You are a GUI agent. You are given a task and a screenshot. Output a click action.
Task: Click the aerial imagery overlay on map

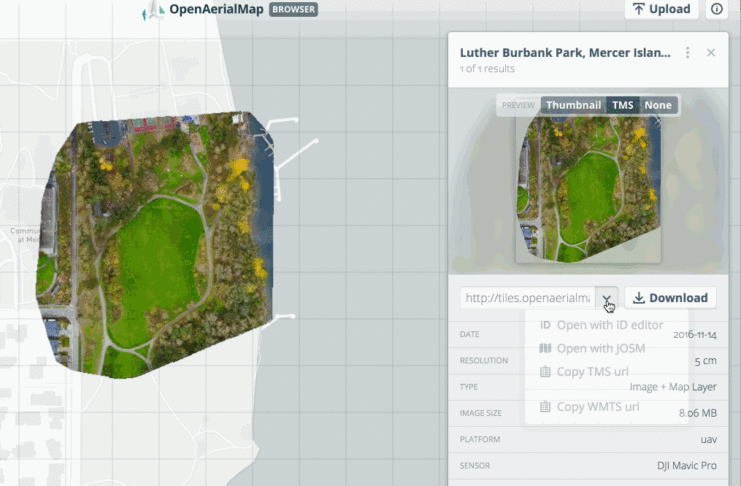160,245
